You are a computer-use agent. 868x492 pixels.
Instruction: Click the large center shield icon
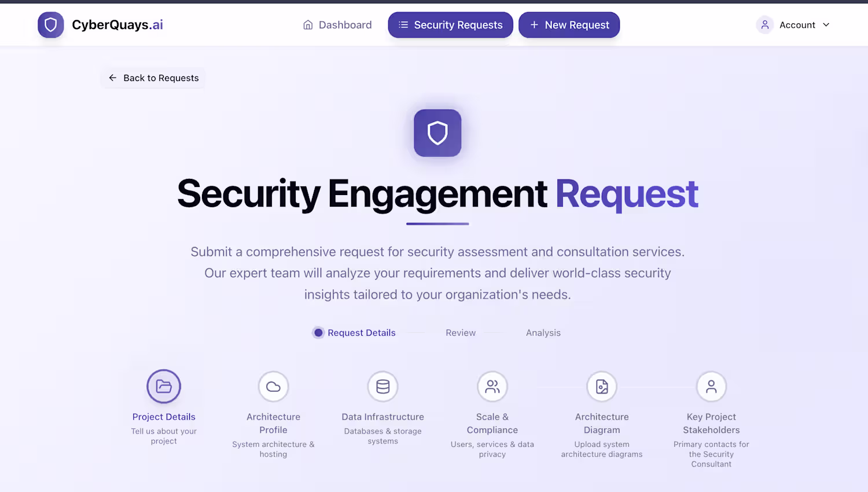coord(437,133)
